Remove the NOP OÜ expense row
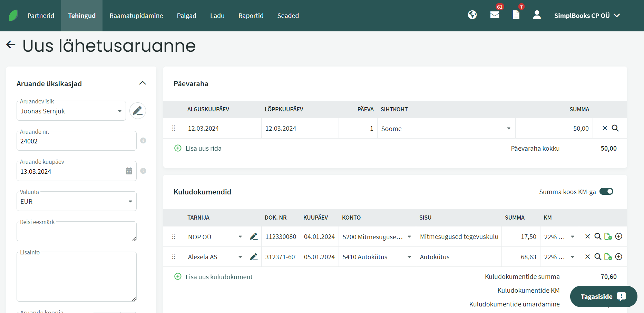The height and width of the screenshot is (313, 644). tap(587, 236)
